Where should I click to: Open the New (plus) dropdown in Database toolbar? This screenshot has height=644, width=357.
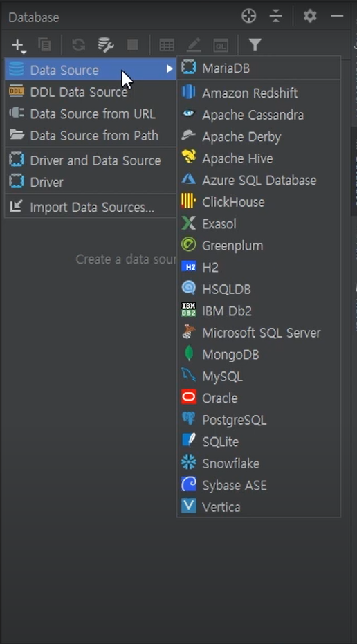click(19, 46)
